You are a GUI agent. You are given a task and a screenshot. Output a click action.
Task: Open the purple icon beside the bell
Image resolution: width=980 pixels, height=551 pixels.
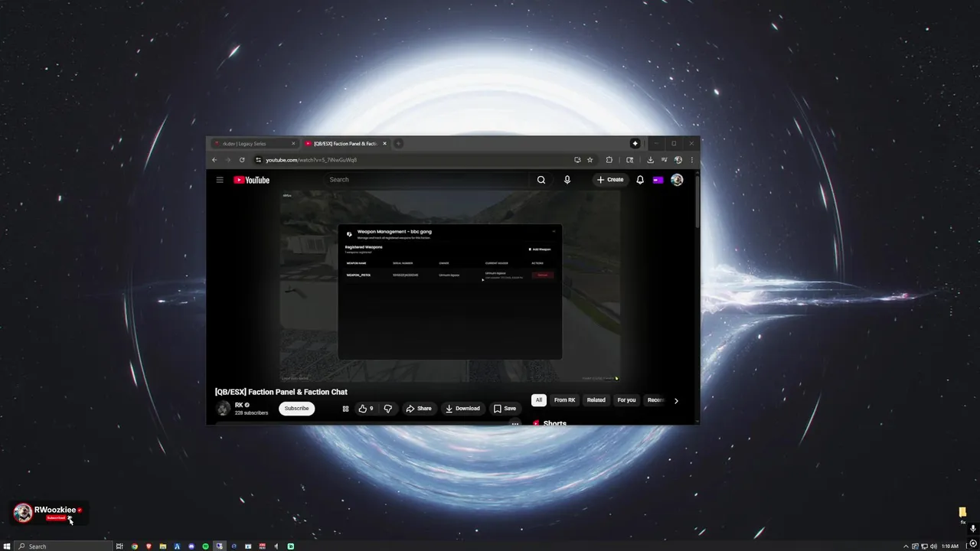click(x=658, y=180)
